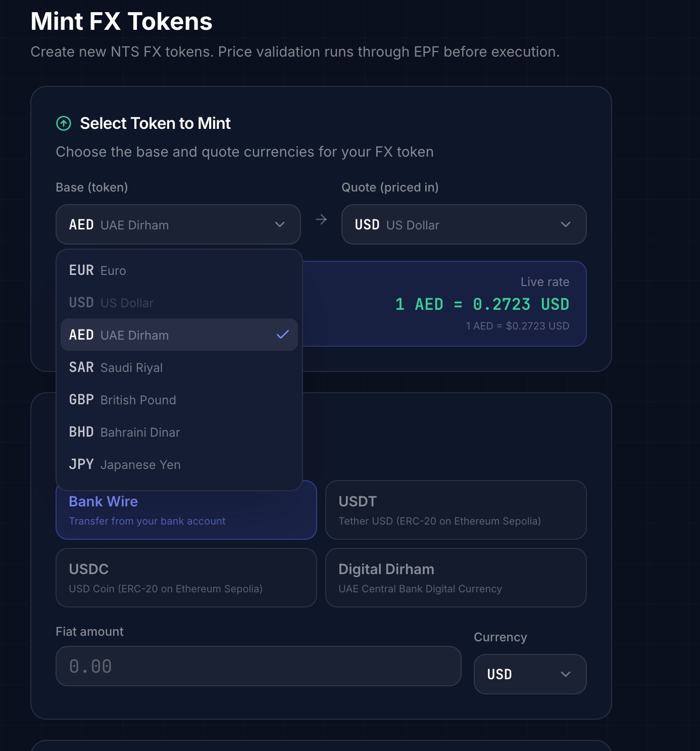Click the Currency dropdown chevron
This screenshot has height=751, width=700.
(x=566, y=674)
